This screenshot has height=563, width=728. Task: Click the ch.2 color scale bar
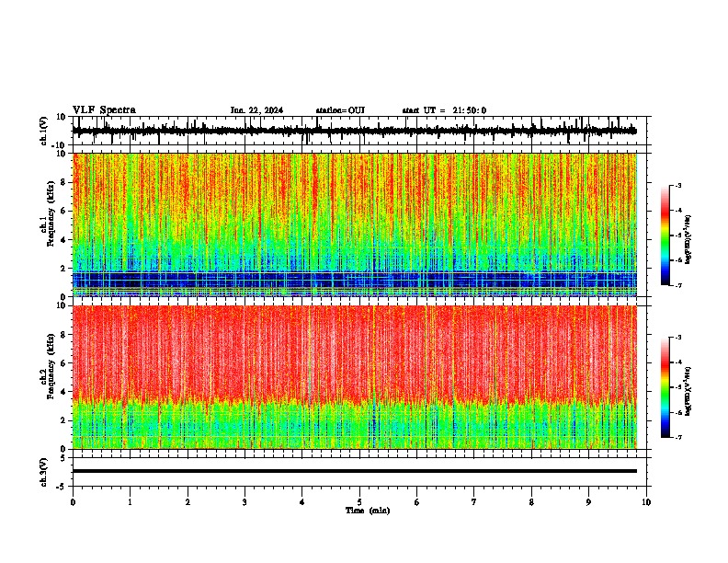pyautogui.click(x=665, y=387)
